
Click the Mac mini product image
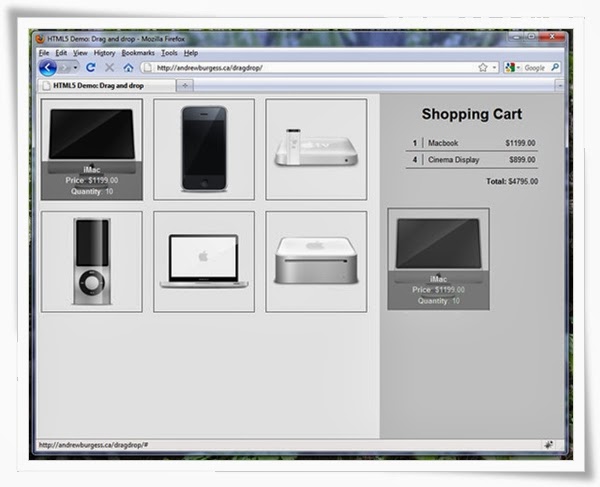click(x=316, y=262)
